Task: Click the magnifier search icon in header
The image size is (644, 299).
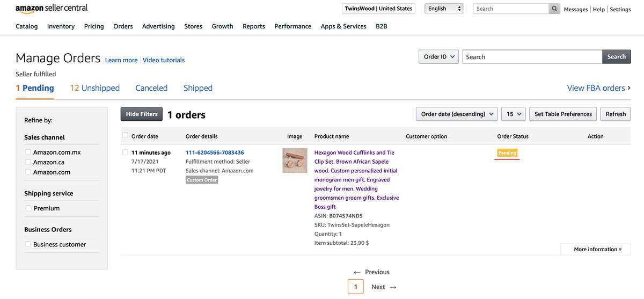Action: pos(554,9)
